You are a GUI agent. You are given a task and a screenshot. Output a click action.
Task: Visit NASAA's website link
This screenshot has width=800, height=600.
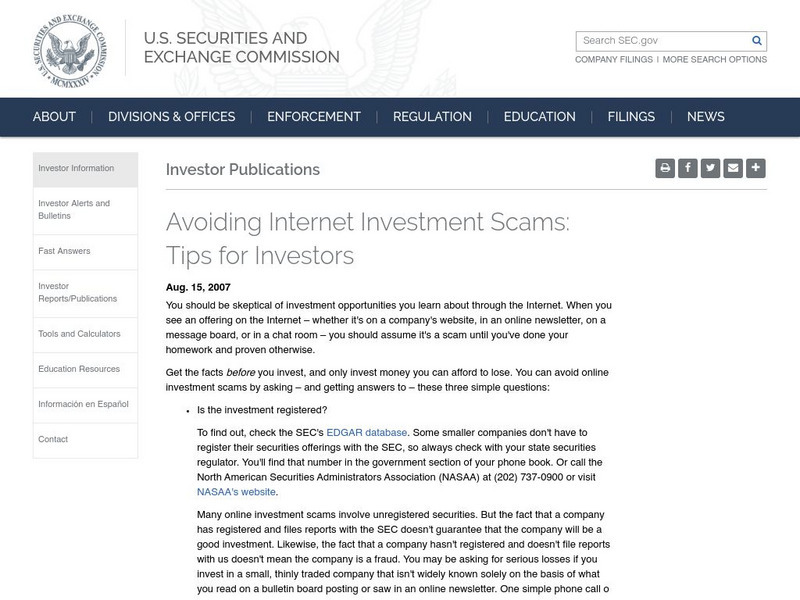coord(237,491)
